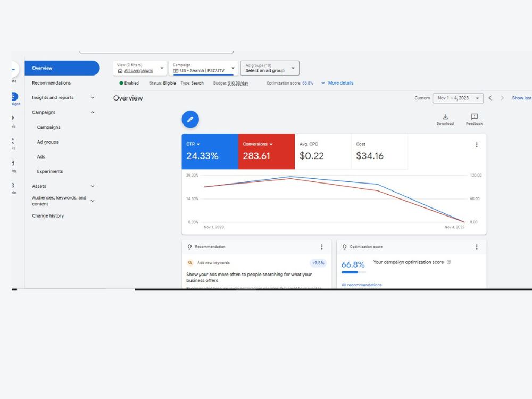Click the blue pencil edit button
Image resolution: width=532 pixels, height=399 pixels.
pos(190,119)
